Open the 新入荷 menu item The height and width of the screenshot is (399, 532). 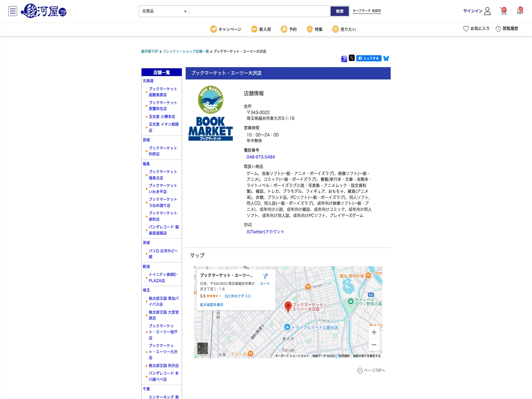261,29
